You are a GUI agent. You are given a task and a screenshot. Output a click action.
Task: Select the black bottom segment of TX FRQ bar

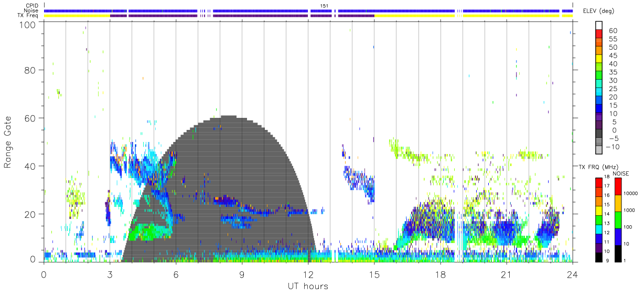pyautogui.click(x=598, y=257)
